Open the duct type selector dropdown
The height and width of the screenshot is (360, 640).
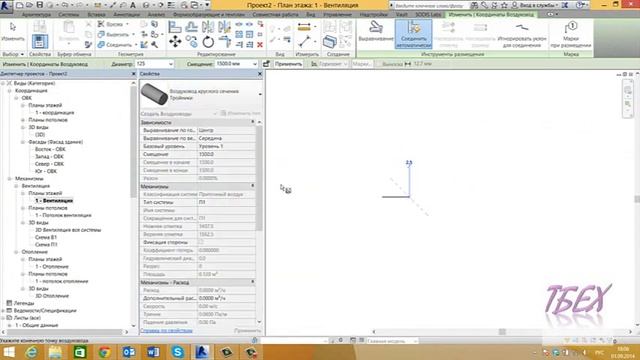(260, 94)
